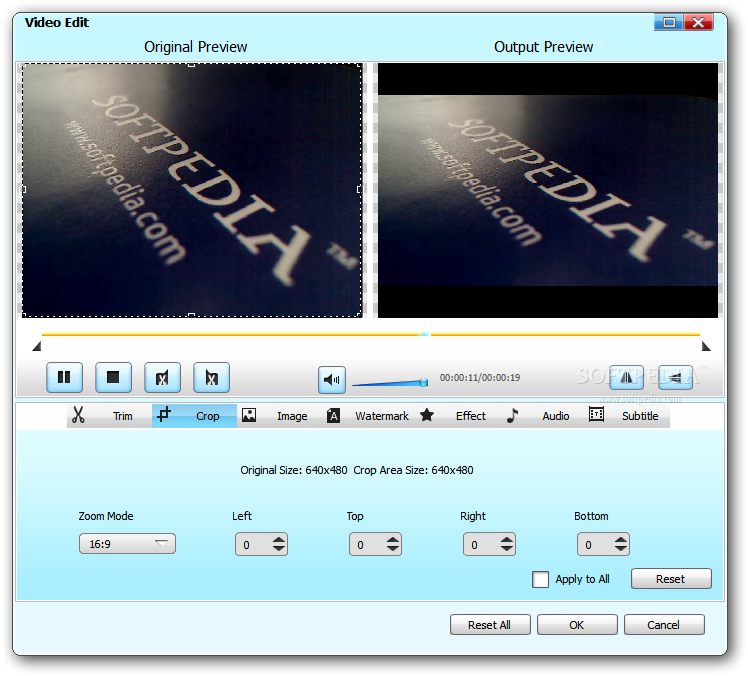Click the timeline playhead position marker
Image resolution: width=748 pixels, height=676 pixels.
tap(425, 334)
